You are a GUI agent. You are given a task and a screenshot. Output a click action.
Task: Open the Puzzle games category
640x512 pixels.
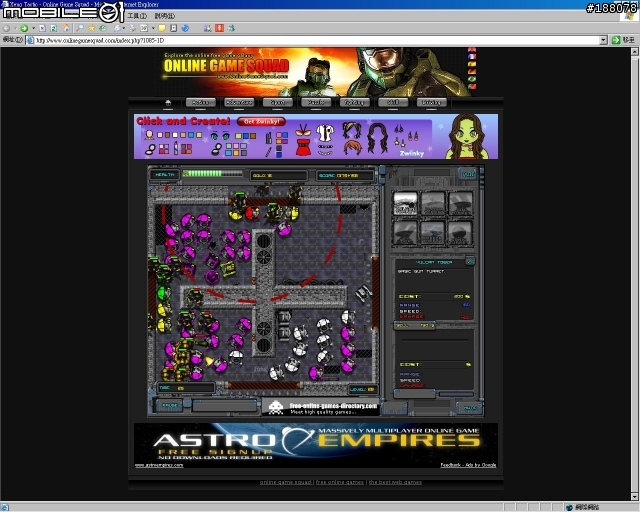click(x=316, y=102)
